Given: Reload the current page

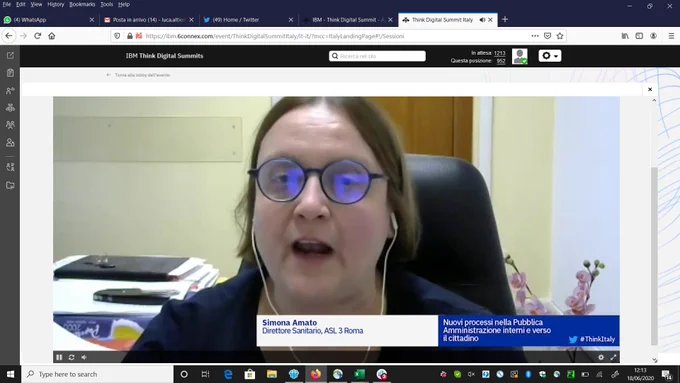Looking at the screenshot, I should click(x=38, y=36).
